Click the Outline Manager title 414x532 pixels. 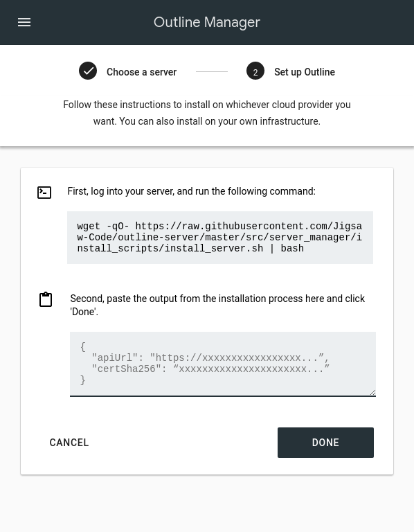(207, 22)
